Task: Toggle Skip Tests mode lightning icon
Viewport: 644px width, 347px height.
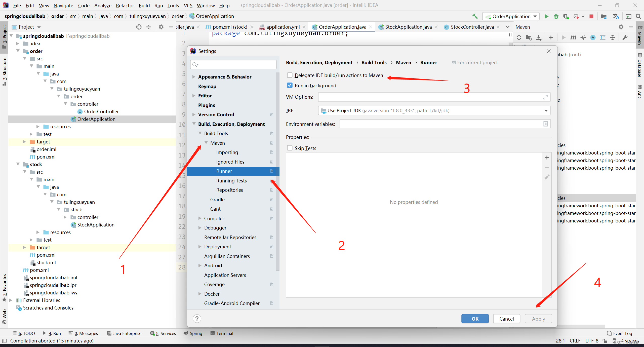Action: 593,37
